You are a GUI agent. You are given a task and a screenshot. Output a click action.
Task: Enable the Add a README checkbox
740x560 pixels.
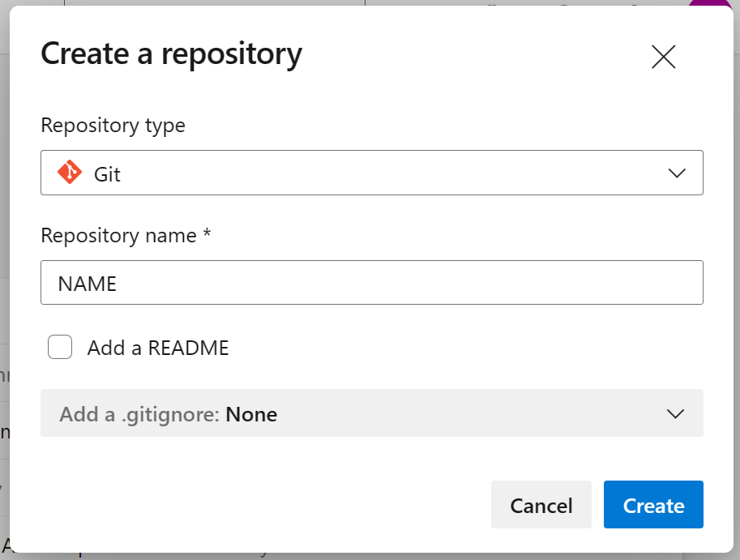click(x=60, y=348)
